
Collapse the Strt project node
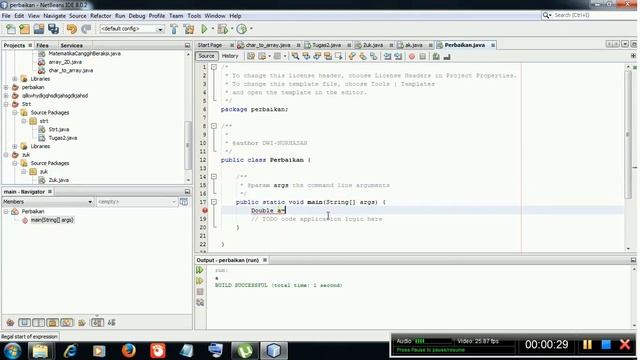[x=6, y=104]
